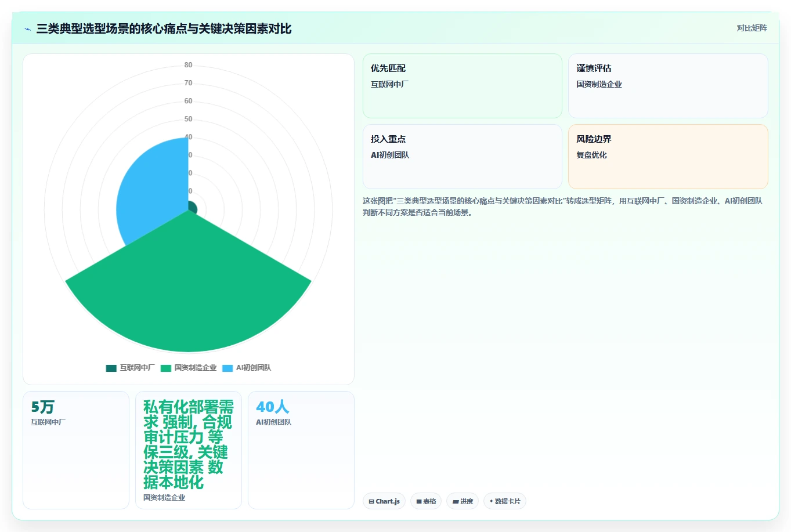Click the description paragraph below the cards
The width and height of the screenshot is (791, 532).
pos(562,207)
